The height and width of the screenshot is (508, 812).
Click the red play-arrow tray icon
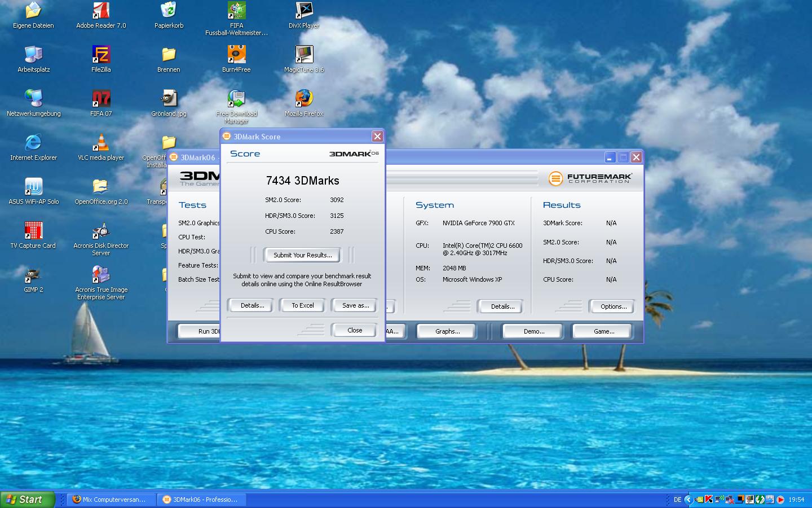pos(780,500)
